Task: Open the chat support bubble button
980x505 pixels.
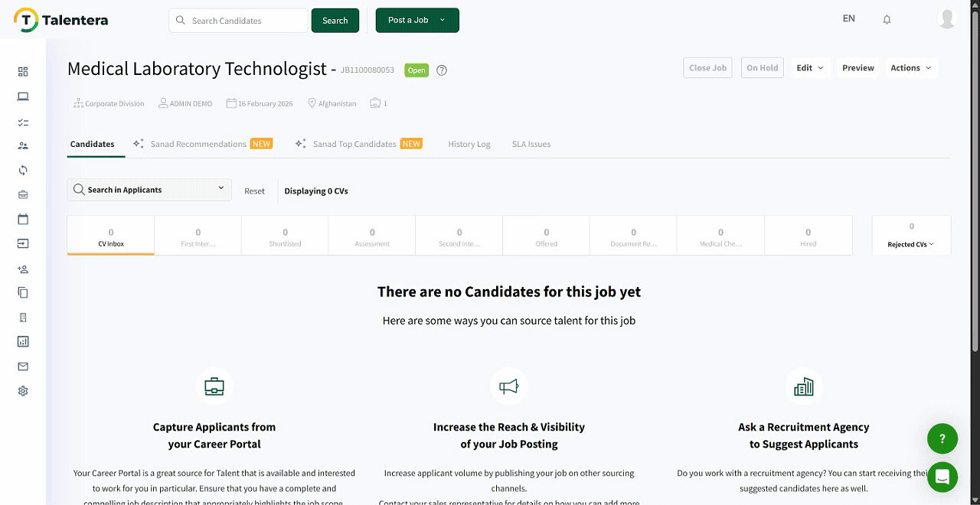Action: (942, 477)
